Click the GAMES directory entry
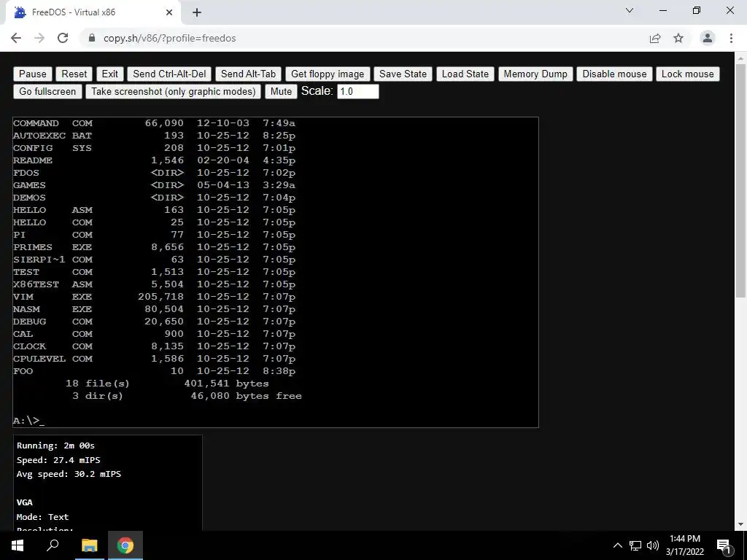Screen dimensions: 747x560 154,185
